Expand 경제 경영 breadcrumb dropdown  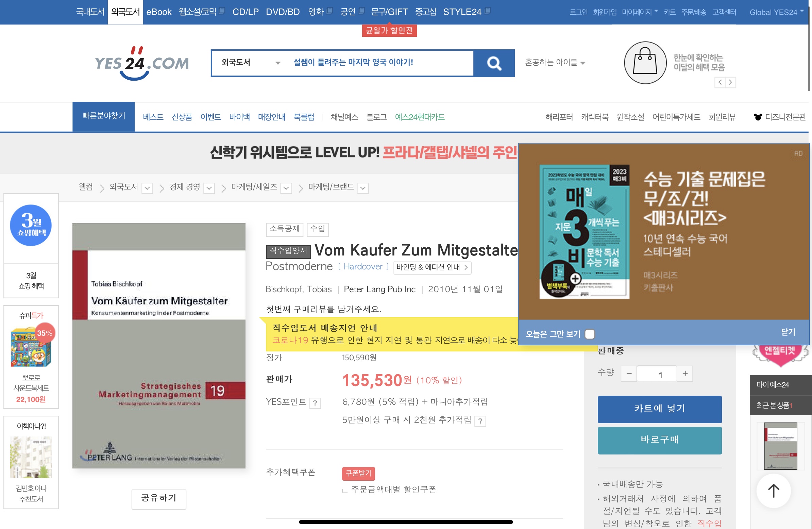209,188
